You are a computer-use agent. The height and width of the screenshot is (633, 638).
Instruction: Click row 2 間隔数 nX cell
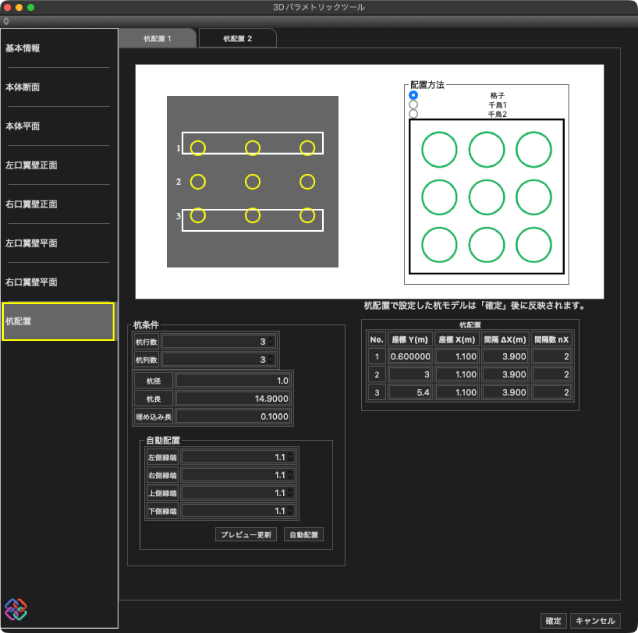[552, 375]
